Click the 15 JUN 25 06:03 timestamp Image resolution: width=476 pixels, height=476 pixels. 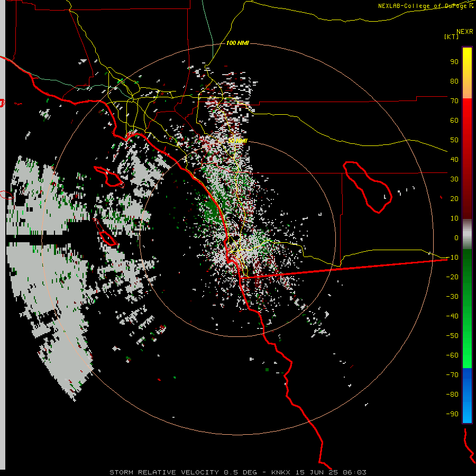pos(331,472)
